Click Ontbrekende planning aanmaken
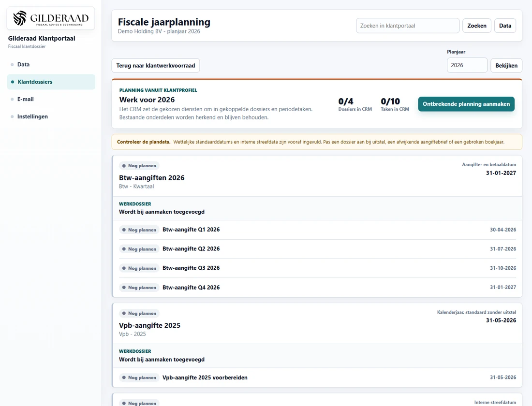Viewport: 532px width, 406px height. pos(466,104)
